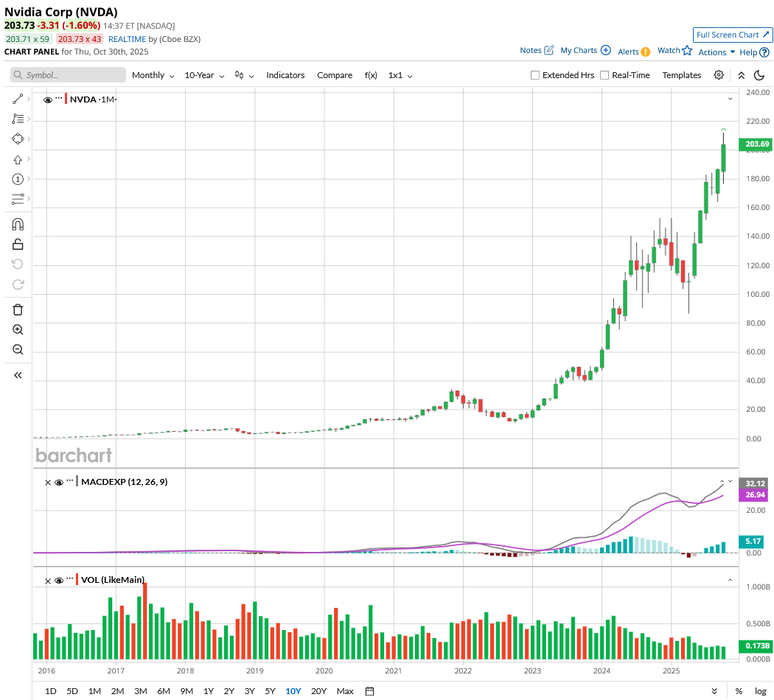Open the Indicators menu
The image size is (774, 700).
pyautogui.click(x=285, y=75)
